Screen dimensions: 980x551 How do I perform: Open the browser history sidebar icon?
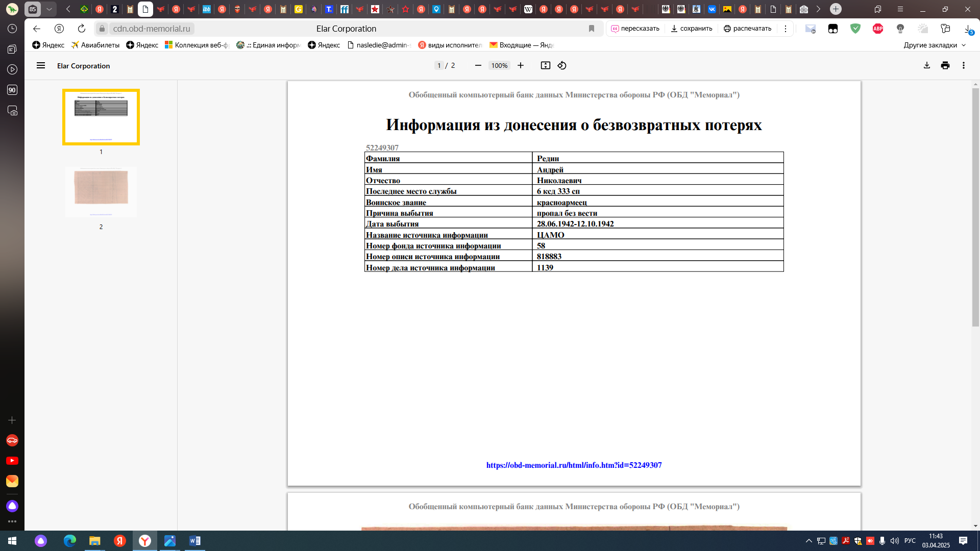(x=12, y=29)
